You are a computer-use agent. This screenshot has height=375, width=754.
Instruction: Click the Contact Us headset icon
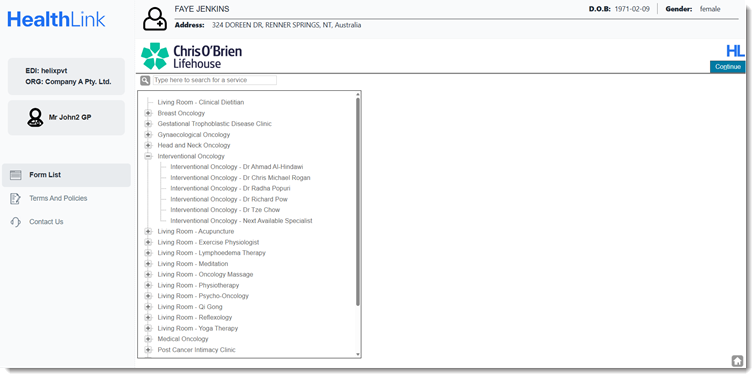[15, 222]
